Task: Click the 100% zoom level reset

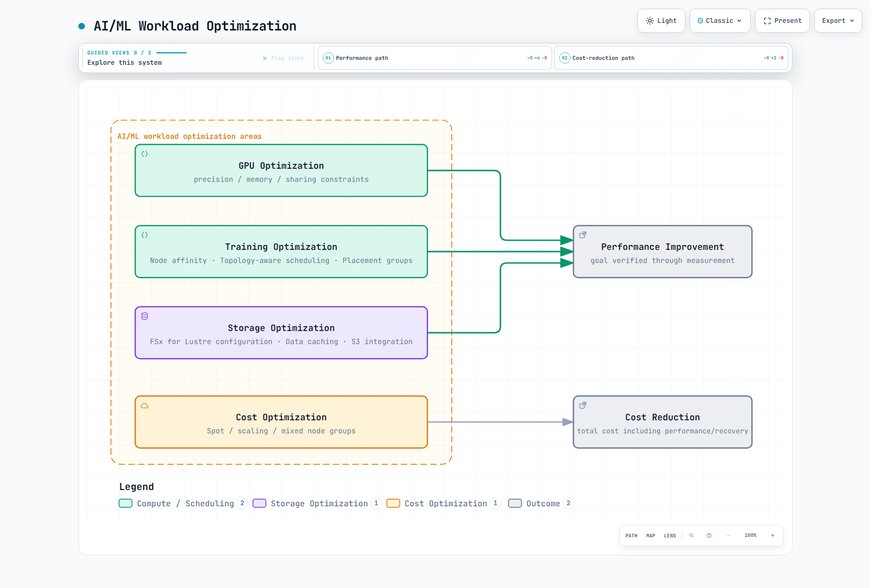Action: tap(751, 536)
